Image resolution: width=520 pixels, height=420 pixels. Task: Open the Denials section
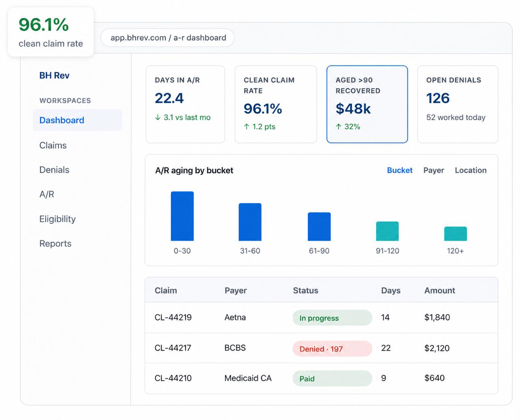pyautogui.click(x=54, y=170)
